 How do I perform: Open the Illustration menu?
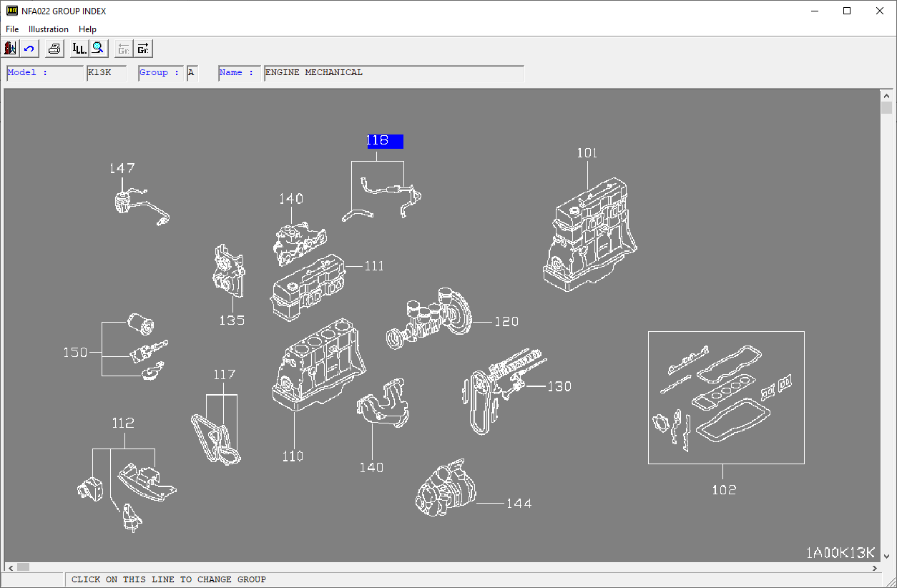tap(49, 29)
